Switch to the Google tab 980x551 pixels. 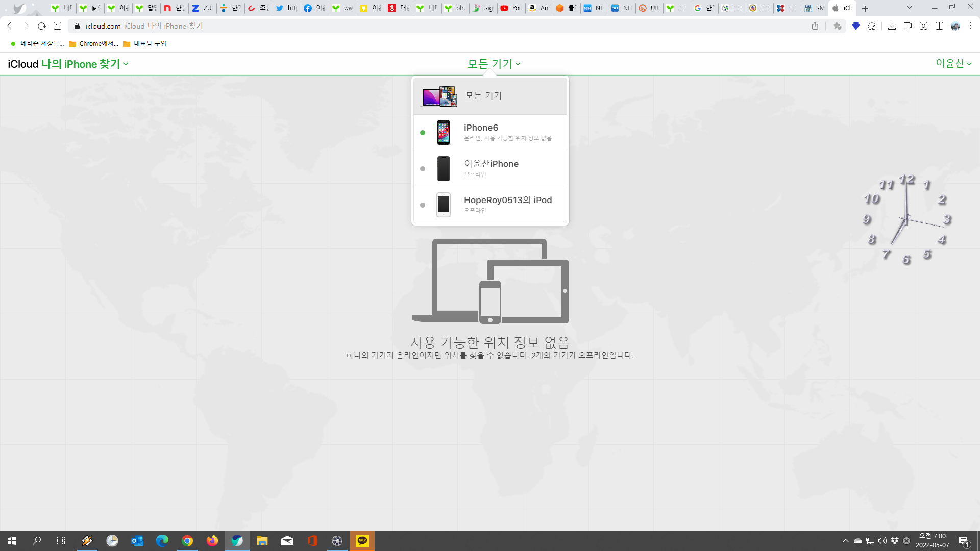[x=704, y=8]
